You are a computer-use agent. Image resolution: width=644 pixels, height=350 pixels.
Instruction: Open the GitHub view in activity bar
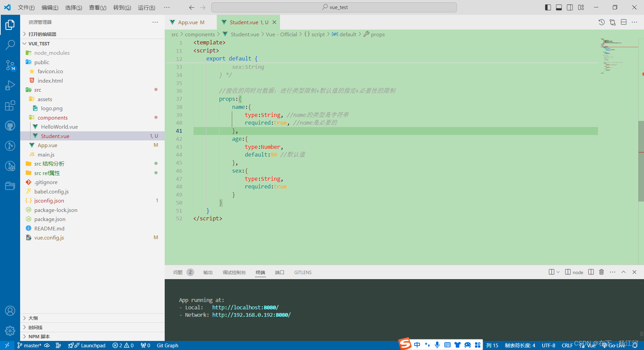click(x=10, y=126)
